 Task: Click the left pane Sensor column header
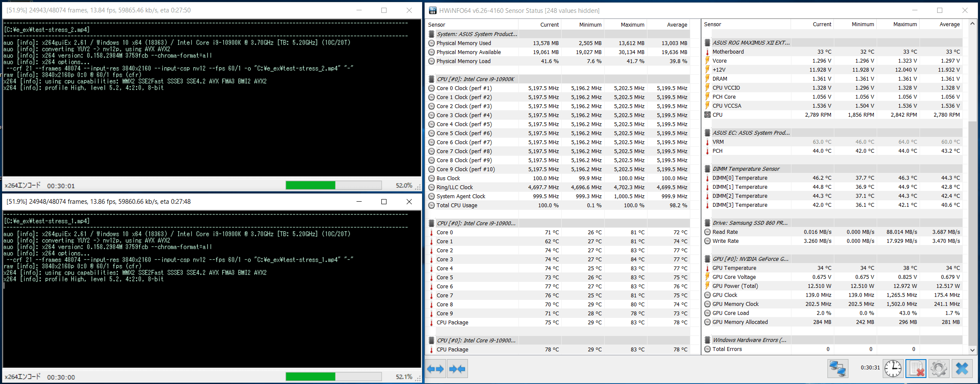[472, 25]
